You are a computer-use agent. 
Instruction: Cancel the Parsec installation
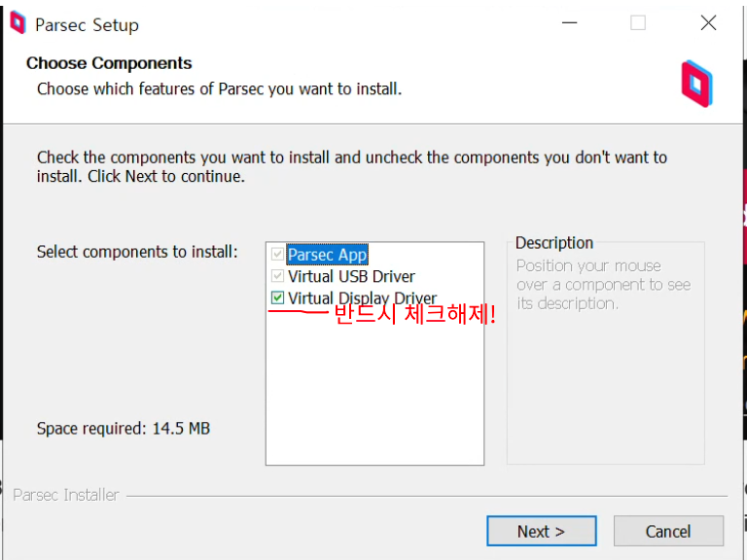668,531
